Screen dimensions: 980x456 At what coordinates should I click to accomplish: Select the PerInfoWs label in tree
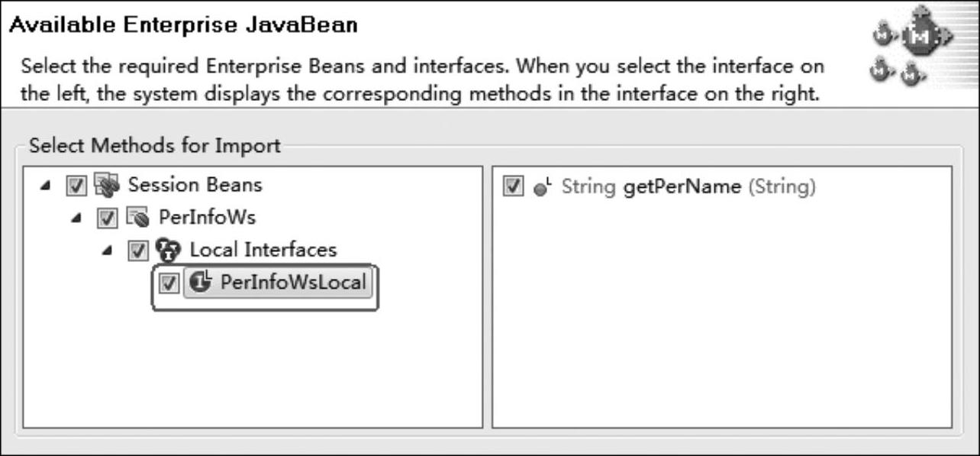(208, 218)
